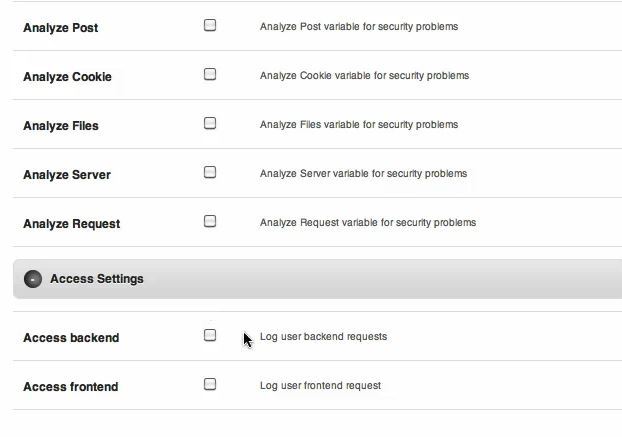This screenshot has height=437, width=622.
Task: Enable the Analyze Post checkbox
Action: coord(210,25)
